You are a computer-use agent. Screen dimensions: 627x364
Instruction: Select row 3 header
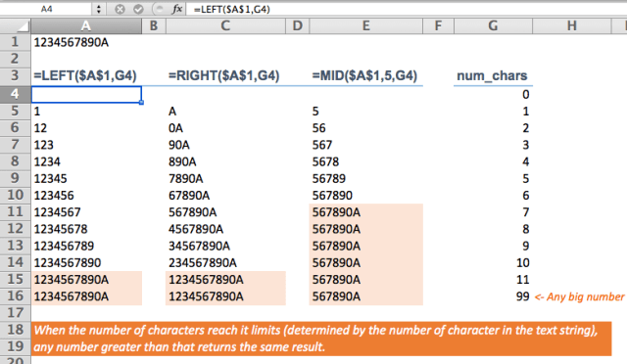(16, 75)
